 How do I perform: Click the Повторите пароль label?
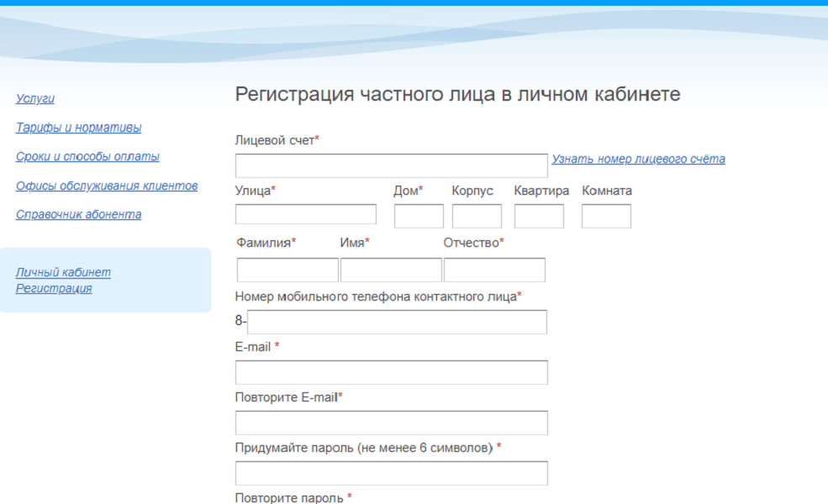pos(293,497)
